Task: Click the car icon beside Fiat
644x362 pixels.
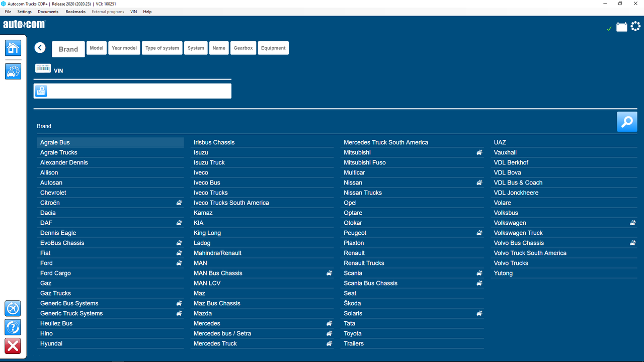Action: coord(179,253)
